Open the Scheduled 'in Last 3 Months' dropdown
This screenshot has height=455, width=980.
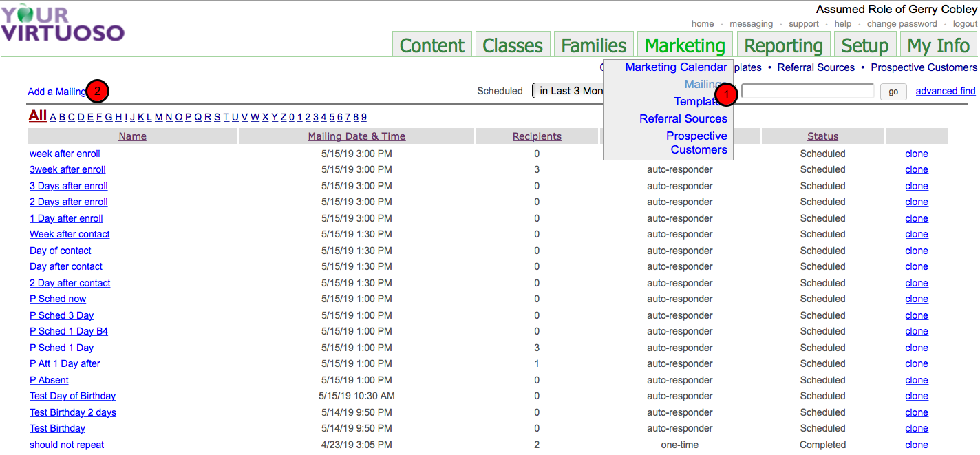568,91
